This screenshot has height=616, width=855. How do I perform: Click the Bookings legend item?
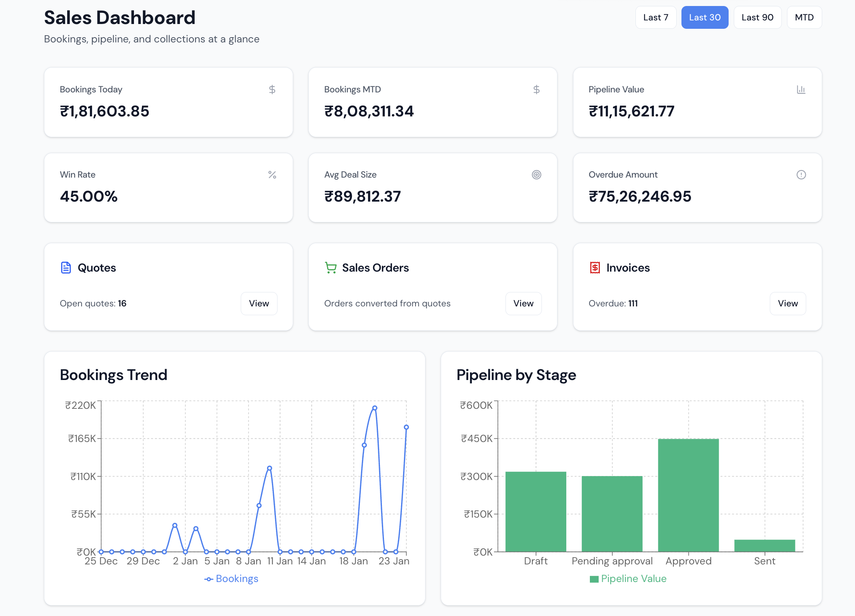point(232,579)
